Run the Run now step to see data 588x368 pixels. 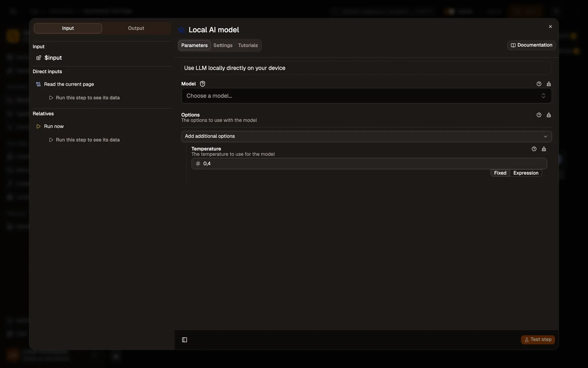coord(84,140)
